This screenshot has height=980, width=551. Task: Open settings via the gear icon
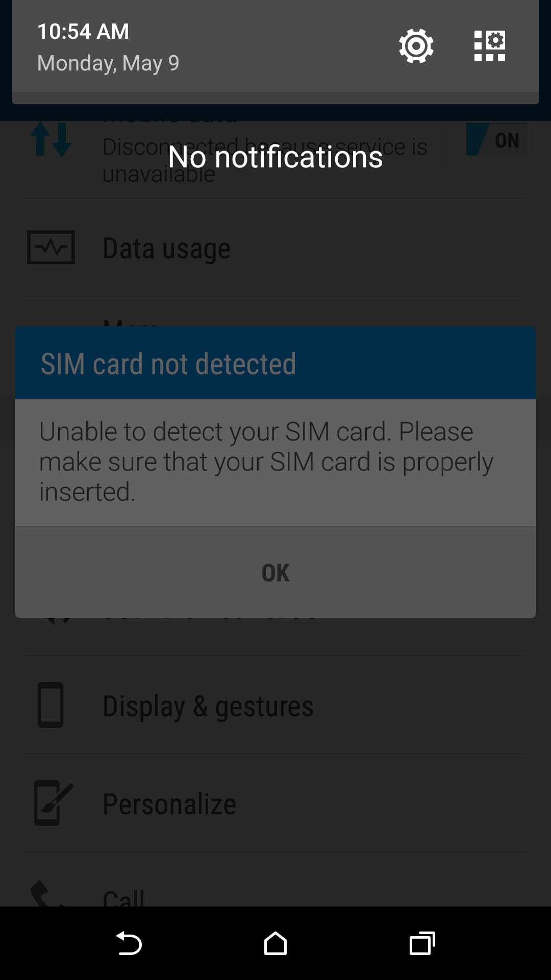pyautogui.click(x=416, y=46)
